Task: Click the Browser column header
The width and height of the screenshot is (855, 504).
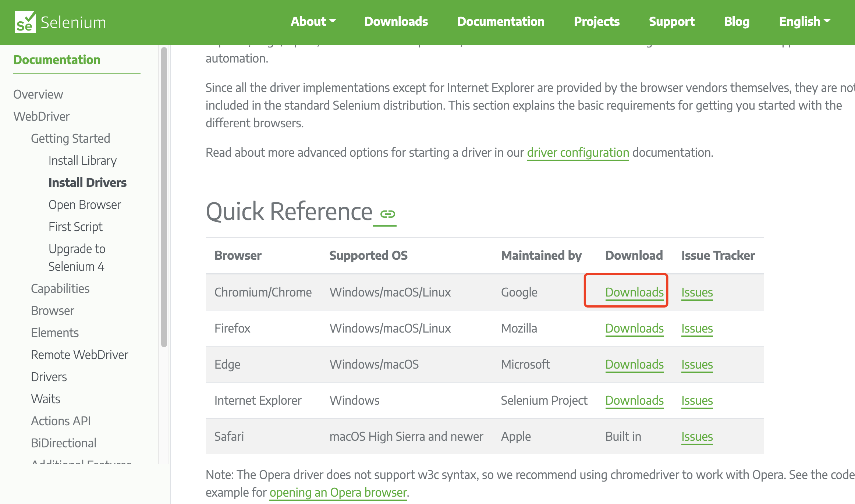Action: click(238, 255)
